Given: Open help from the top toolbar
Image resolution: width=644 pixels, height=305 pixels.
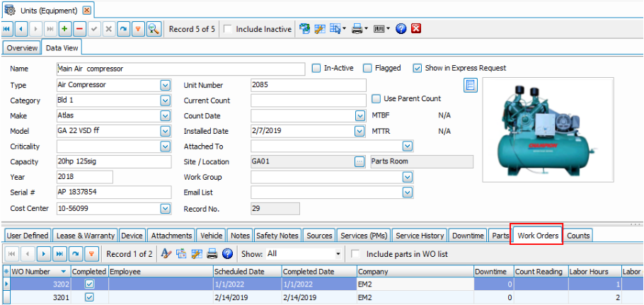Looking at the screenshot, I should coord(401,29).
